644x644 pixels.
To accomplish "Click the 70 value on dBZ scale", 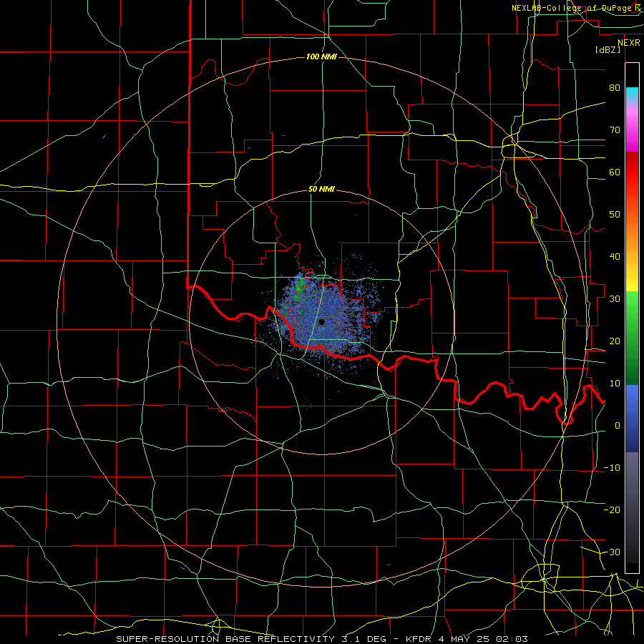I will point(615,130).
